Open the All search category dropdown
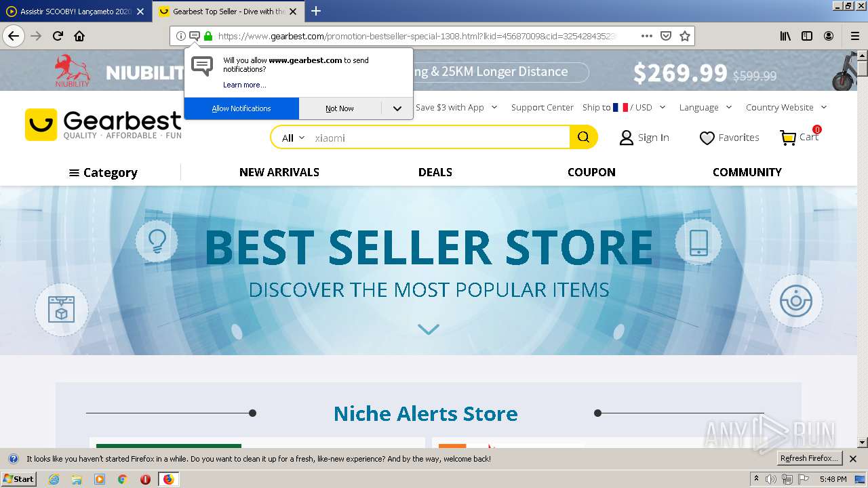This screenshot has height=488, width=868. coord(293,138)
